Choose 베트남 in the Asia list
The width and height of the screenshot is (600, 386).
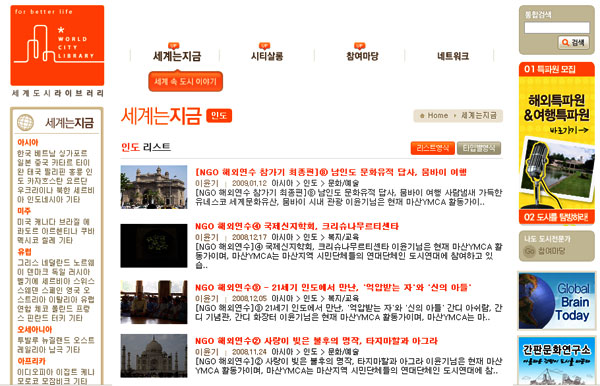[x=45, y=153]
